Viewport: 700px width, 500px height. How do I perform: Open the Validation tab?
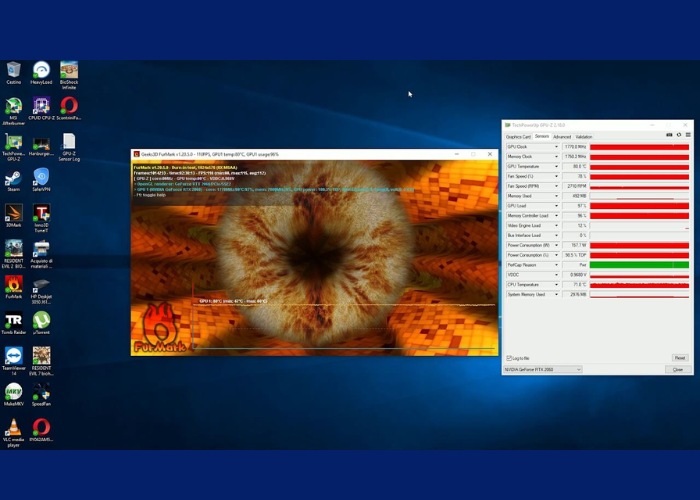click(x=584, y=136)
